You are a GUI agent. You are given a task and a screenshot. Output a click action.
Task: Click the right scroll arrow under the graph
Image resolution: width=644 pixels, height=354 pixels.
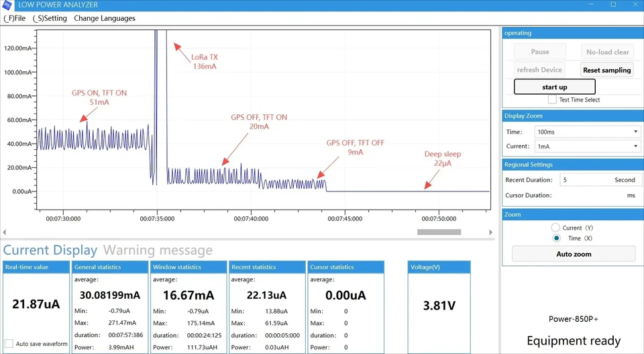tap(490, 232)
